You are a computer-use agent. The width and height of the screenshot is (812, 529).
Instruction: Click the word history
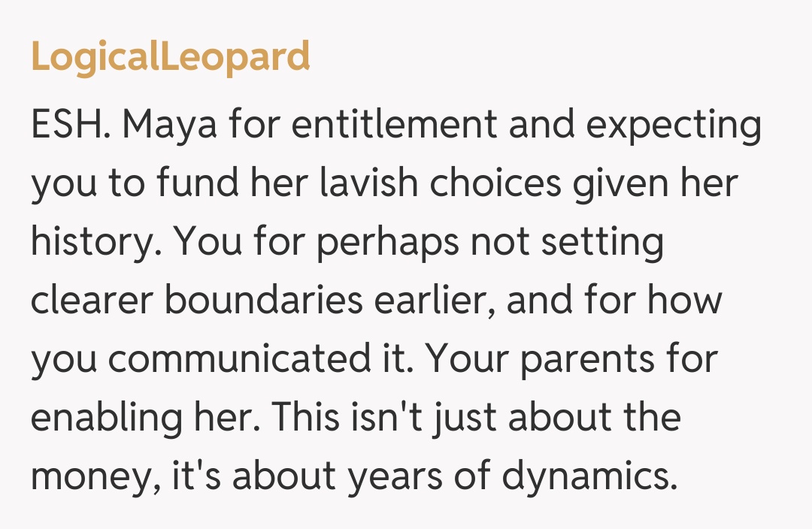click(x=86, y=243)
